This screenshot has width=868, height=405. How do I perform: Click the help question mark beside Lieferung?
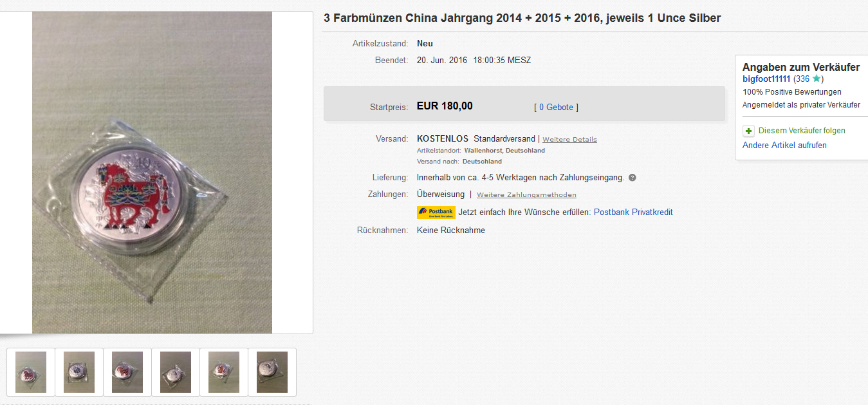632,178
